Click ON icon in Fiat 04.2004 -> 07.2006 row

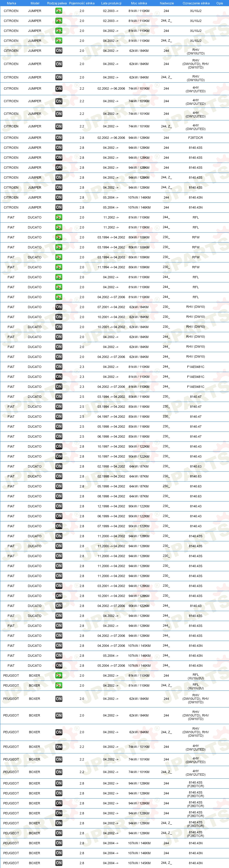click(59, 646)
